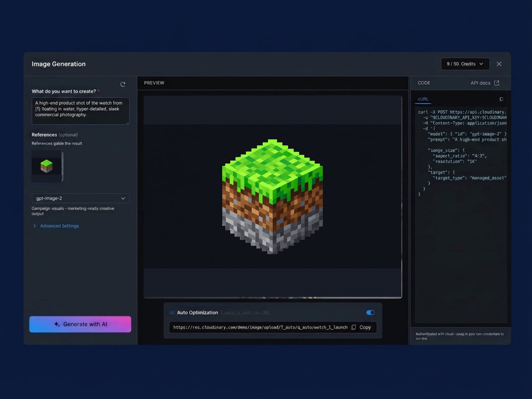Screen dimensions: 532x399
Task: Click the PREVIEW panel header
Action: point(154,83)
